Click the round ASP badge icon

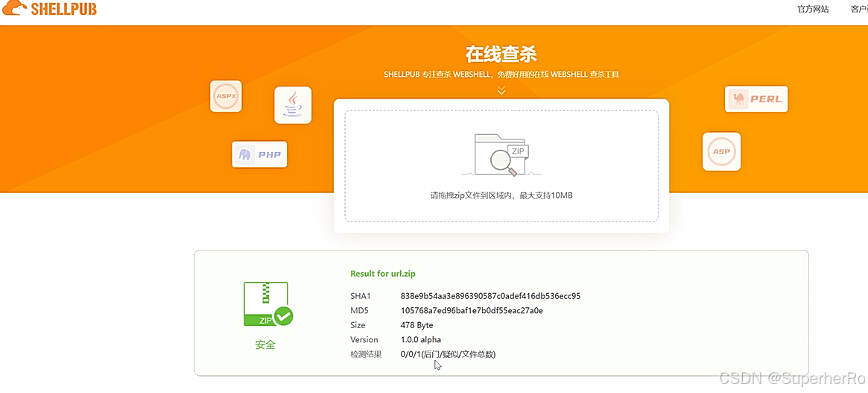(721, 151)
